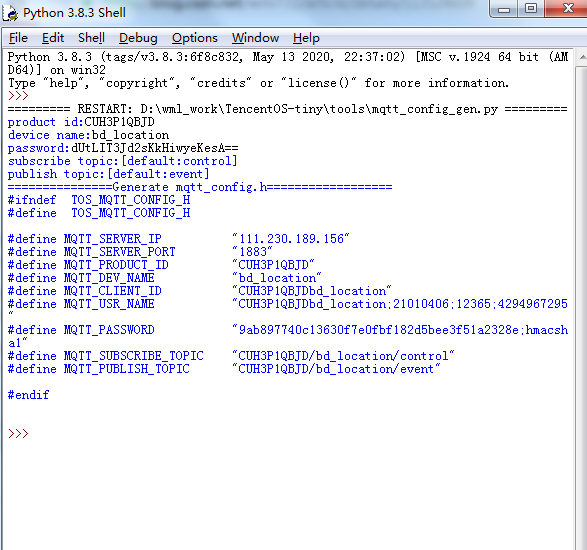Viewport: 587px width, 550px height.
Task: Open the File menu
Action: pos(18,38)
